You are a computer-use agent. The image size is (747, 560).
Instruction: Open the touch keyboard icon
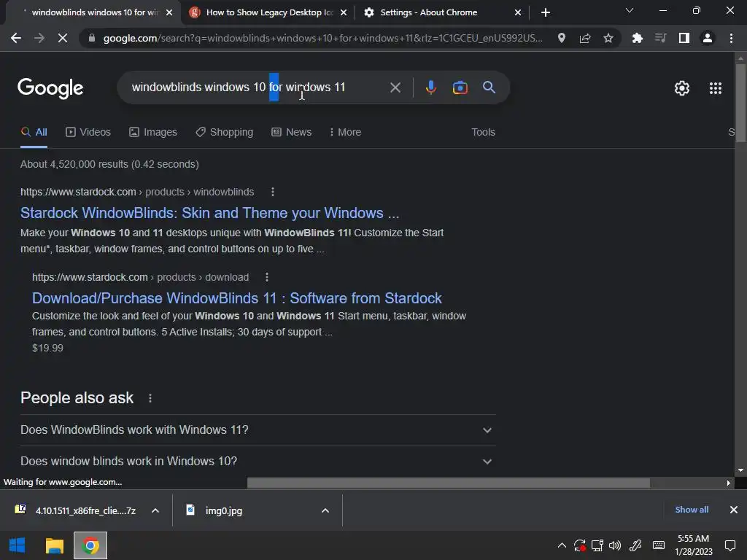[659, 545]
